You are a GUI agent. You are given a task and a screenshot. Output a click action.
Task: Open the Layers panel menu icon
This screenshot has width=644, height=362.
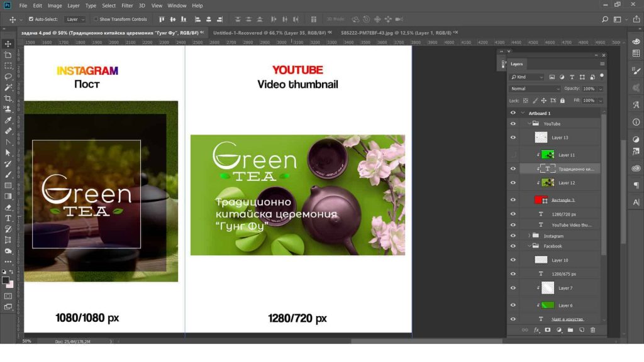[602, 64]
